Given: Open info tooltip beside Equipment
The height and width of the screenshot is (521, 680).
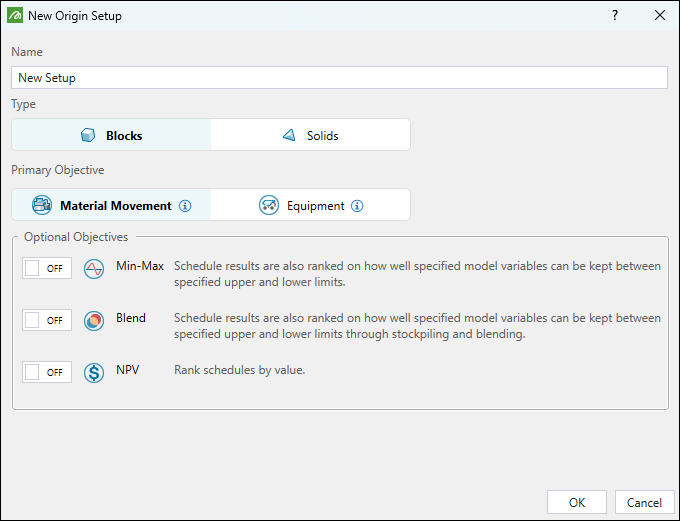Looking at the screenshot, I should point(357,206).
